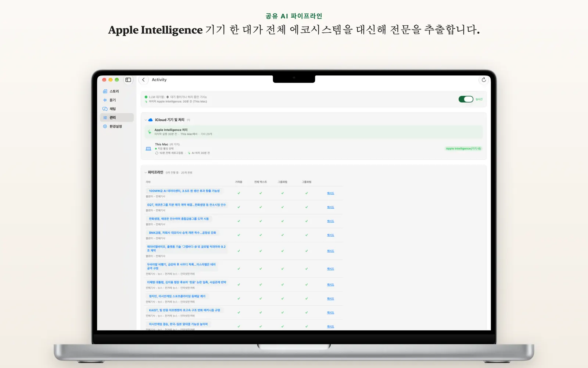
Task: Open 스토리 in the sidebar
Action: [117, 91]
